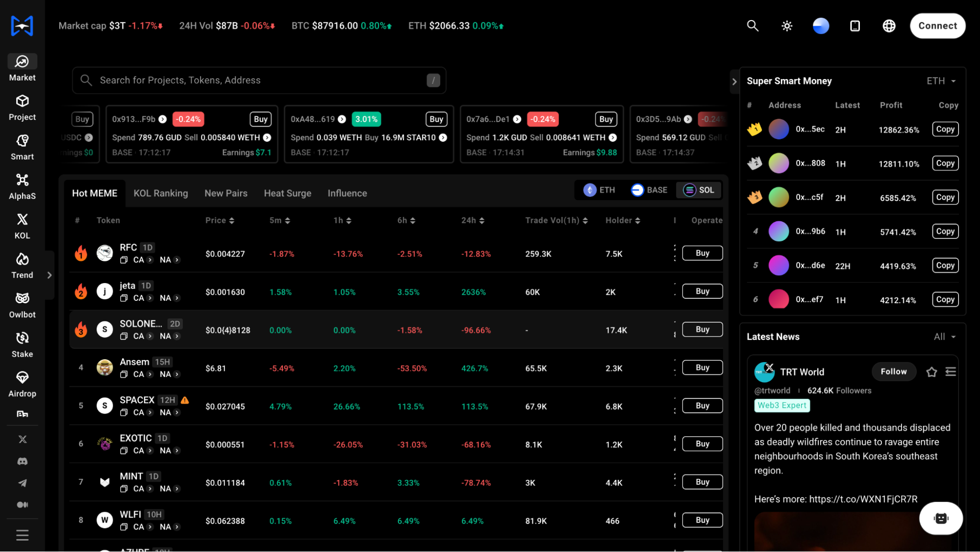Open the Heat Surge tab
The image size is (980, 552).
pos(287,193)
